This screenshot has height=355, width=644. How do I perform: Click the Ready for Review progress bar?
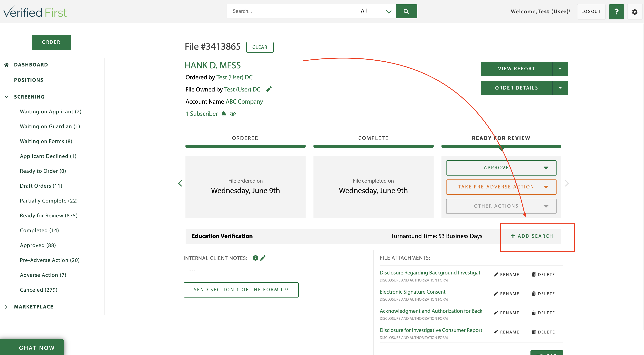pos(501,146)
